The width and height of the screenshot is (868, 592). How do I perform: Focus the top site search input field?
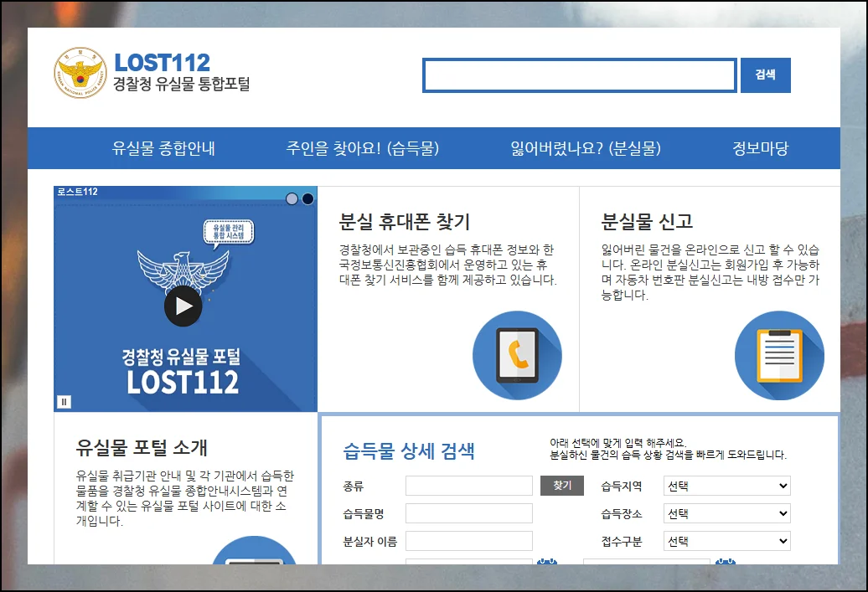(x=579, y=75)
